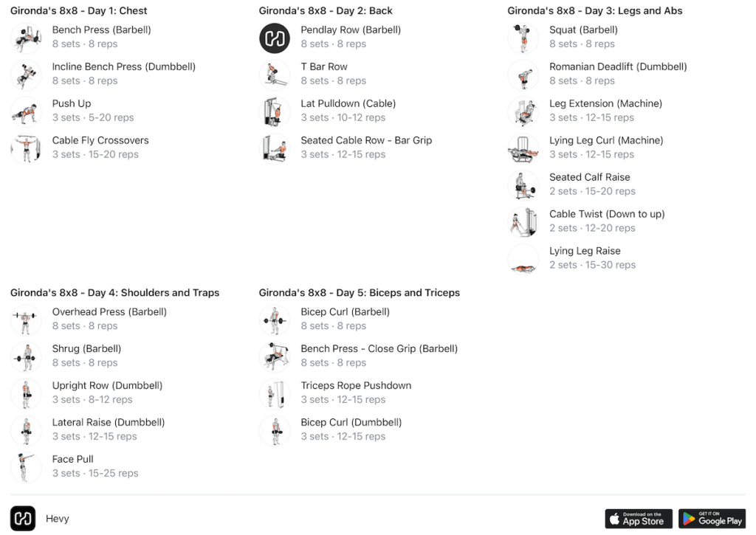Click the Lat Pulldown (Cable) illustration
This screenshot has width=756, height=535.
275,112
